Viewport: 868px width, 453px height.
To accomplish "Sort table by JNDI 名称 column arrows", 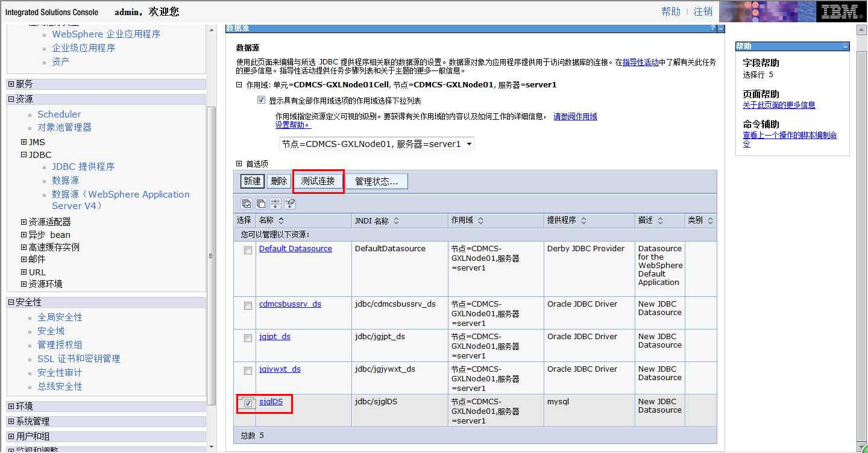I will pyautogui.click(x=396, y=220).
